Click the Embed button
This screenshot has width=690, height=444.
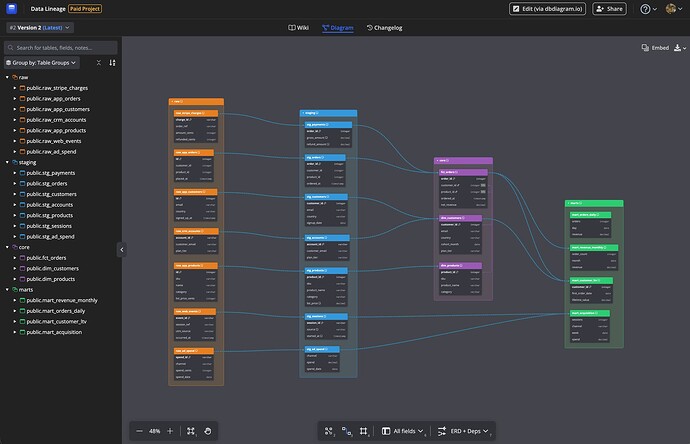point(655,48)
